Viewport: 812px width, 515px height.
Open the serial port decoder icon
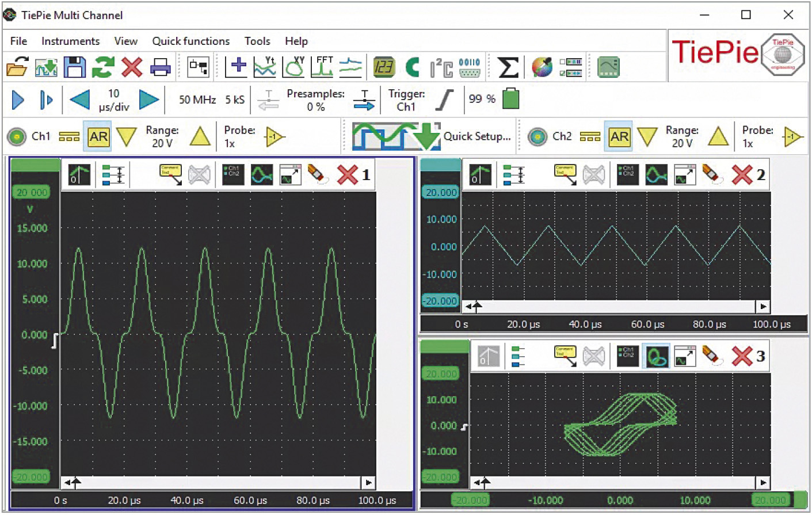470,67
